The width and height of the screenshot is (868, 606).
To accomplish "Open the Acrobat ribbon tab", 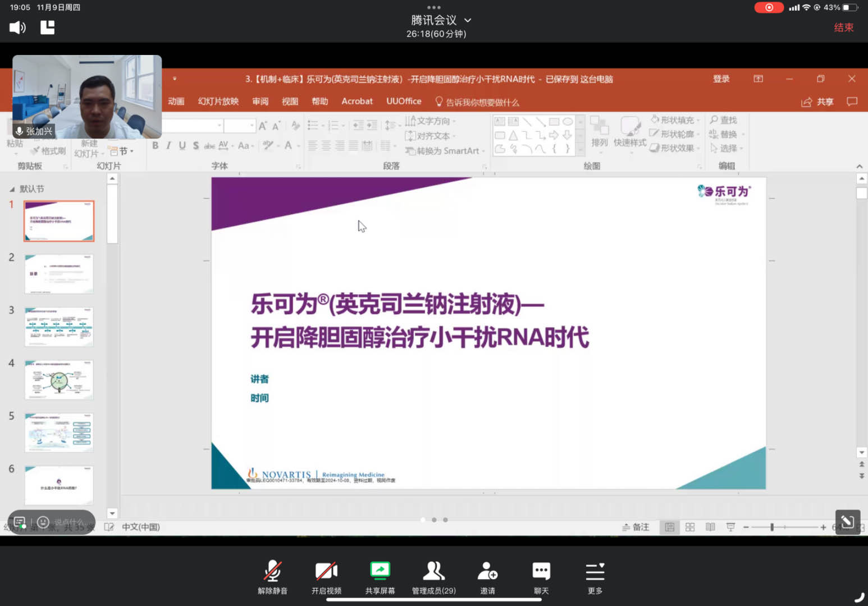I will click(357, 102).
